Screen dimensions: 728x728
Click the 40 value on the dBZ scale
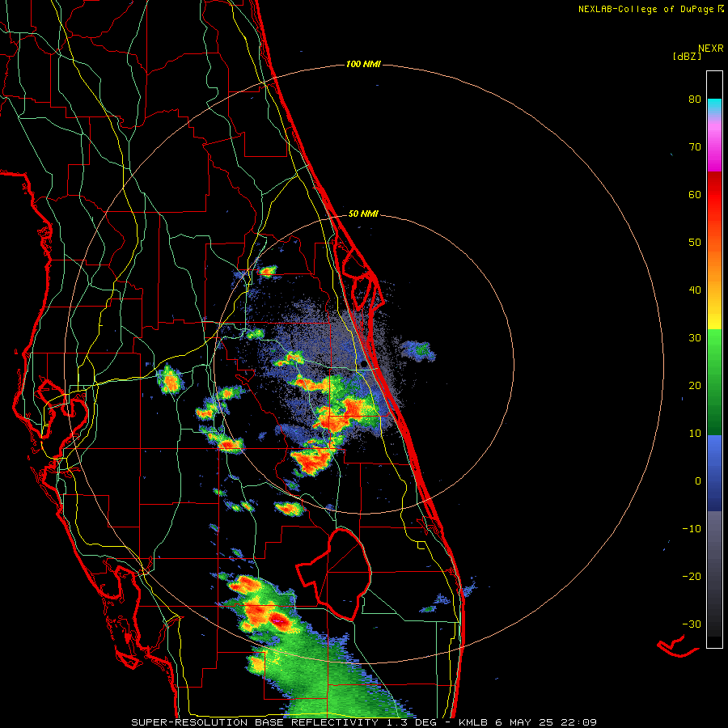click(x=695, y=290)
